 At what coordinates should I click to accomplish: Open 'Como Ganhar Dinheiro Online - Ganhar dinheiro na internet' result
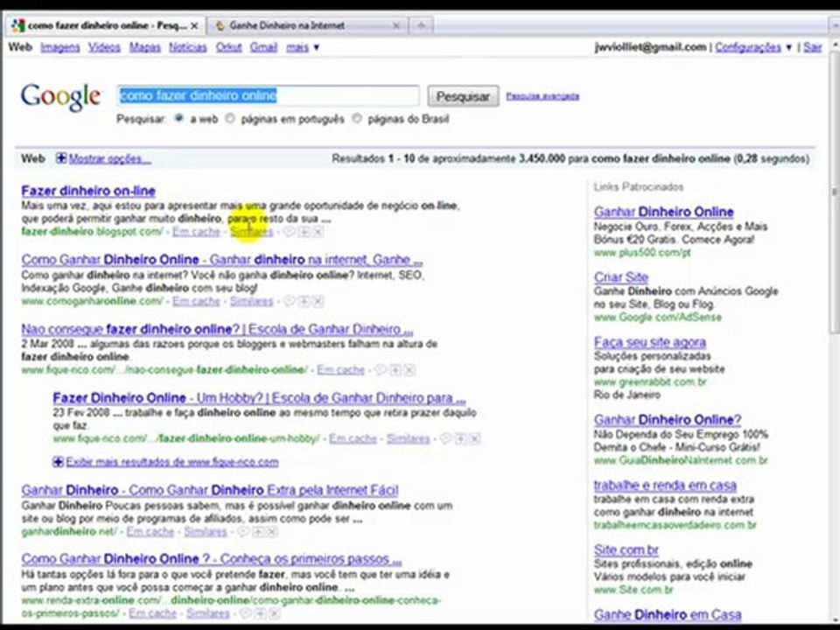[221, 260]
